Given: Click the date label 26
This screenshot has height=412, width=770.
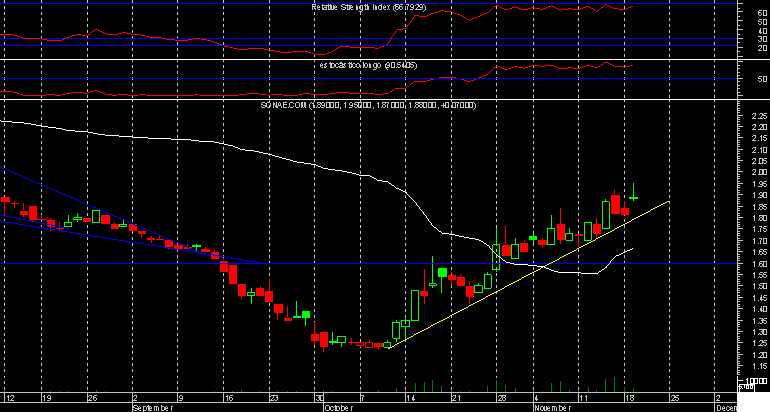Looking at the screenshot, I should point(93,398).
